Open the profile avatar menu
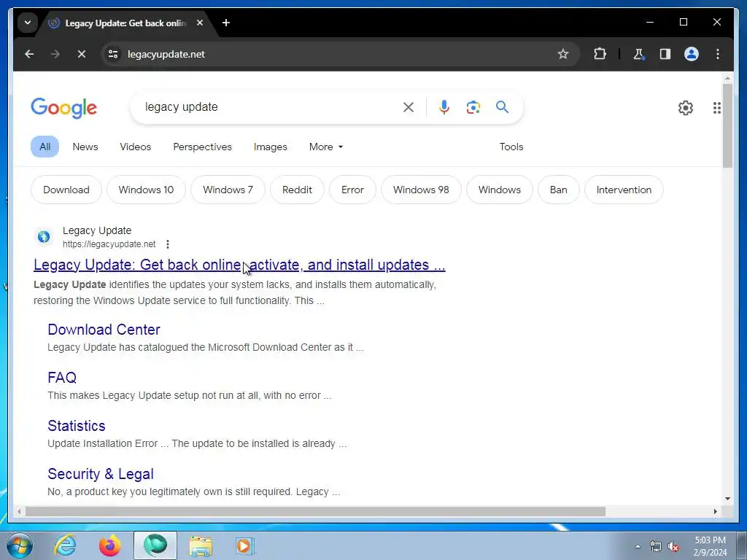The image size is (747, 560). pos(692,54)
